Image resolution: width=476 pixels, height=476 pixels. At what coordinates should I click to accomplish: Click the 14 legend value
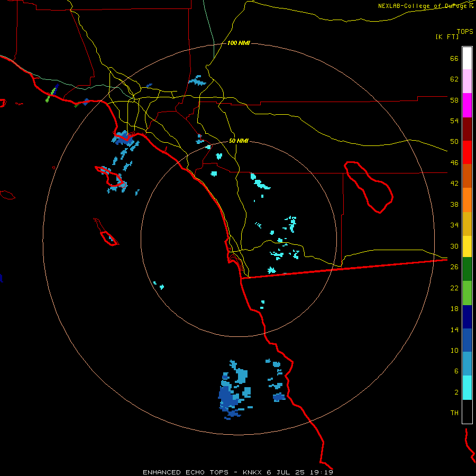pyautogui.click(x=454, y=329)
